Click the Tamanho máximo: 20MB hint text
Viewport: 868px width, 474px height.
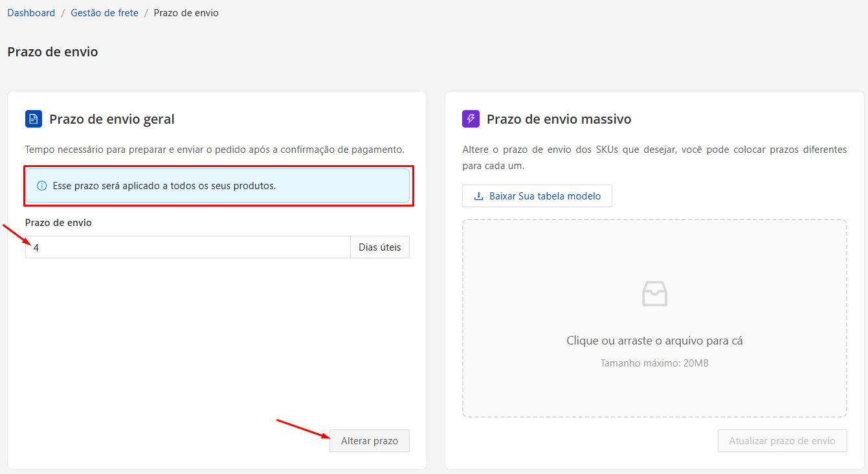point(654,363)
